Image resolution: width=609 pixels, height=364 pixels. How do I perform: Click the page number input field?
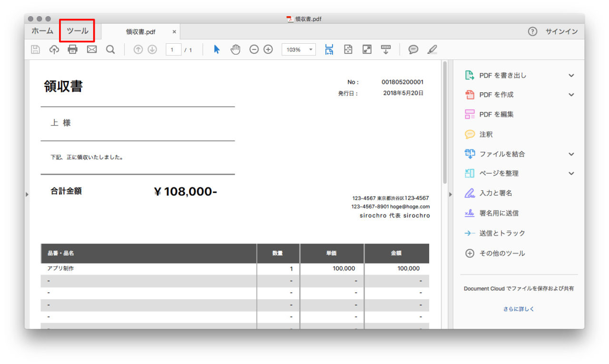click(173, 49)
